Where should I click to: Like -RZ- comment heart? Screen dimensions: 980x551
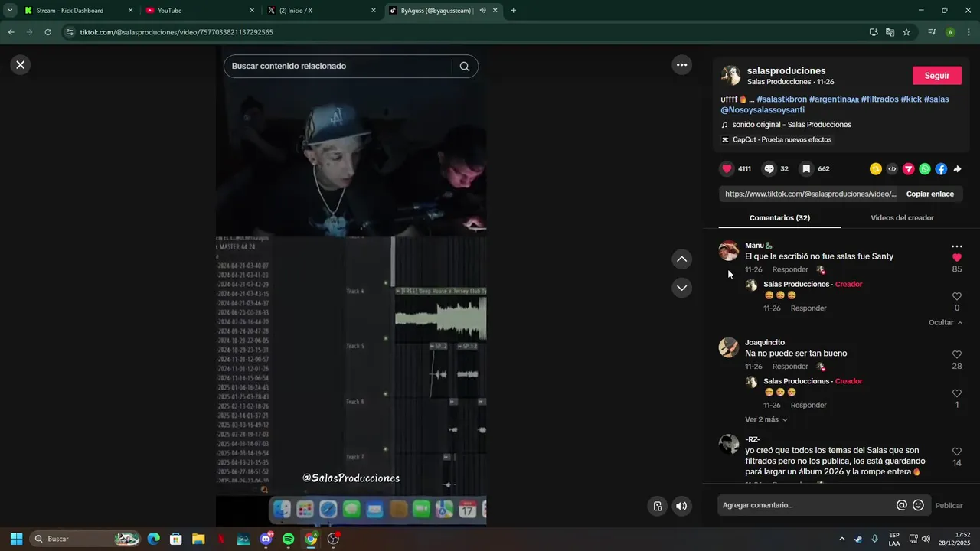[956, 452]
